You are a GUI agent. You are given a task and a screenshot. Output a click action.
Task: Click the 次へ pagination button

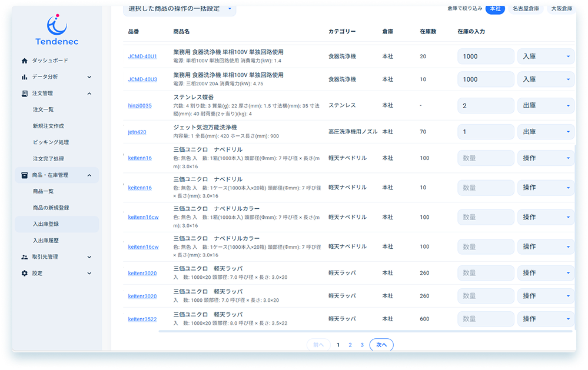(x=381, y=345)
